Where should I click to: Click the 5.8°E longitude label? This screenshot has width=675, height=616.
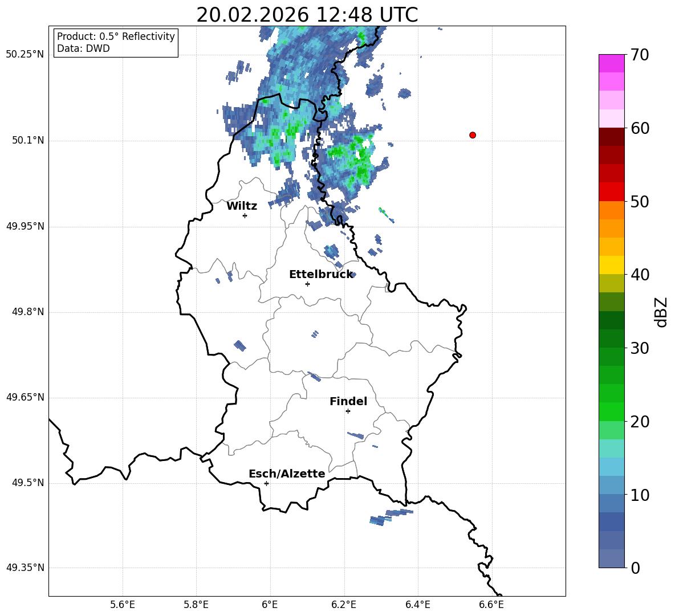196,605
